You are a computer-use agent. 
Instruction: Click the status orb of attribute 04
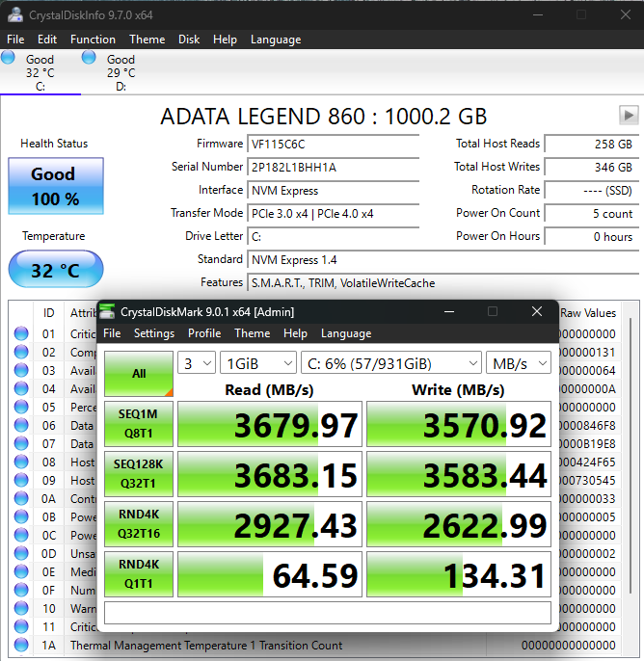pos(21,388)
